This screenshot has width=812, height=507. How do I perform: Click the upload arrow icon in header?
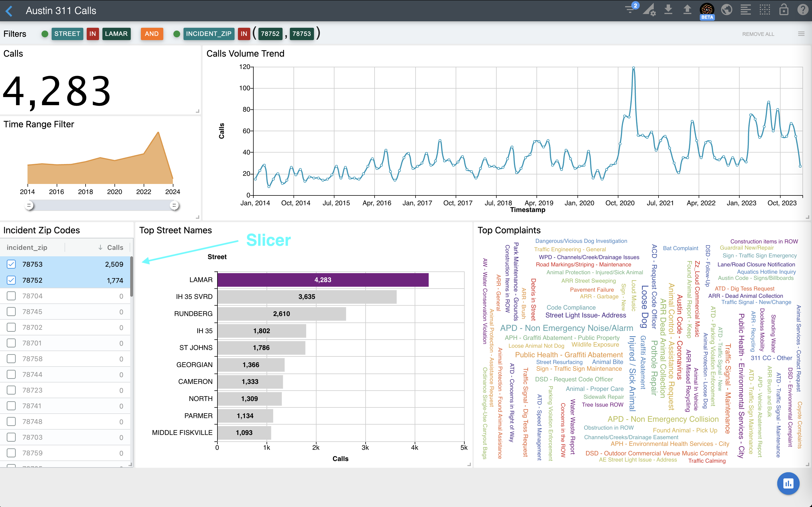tap(687, 9)
